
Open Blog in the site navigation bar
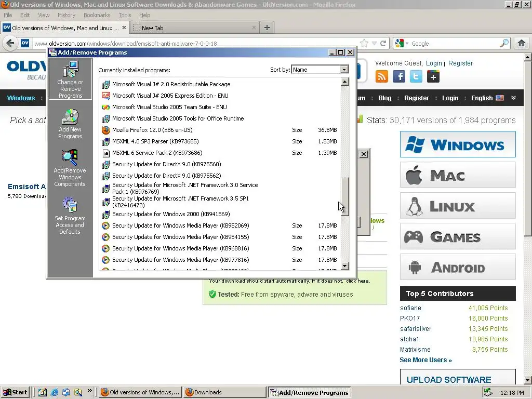click(x=385, y=98)
